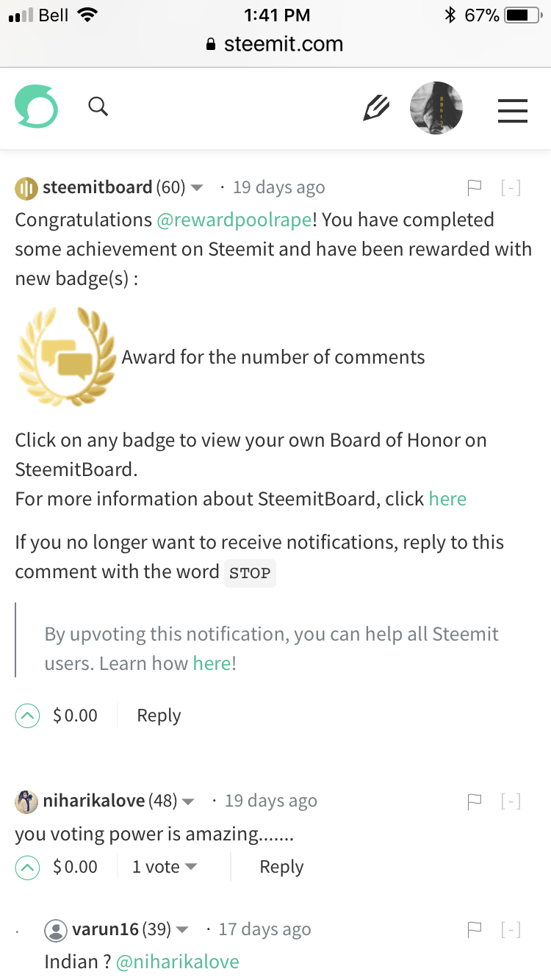Open varun16 author dropdown arrow
This screenshot has width=551, height=980.
tap(182, 930)
